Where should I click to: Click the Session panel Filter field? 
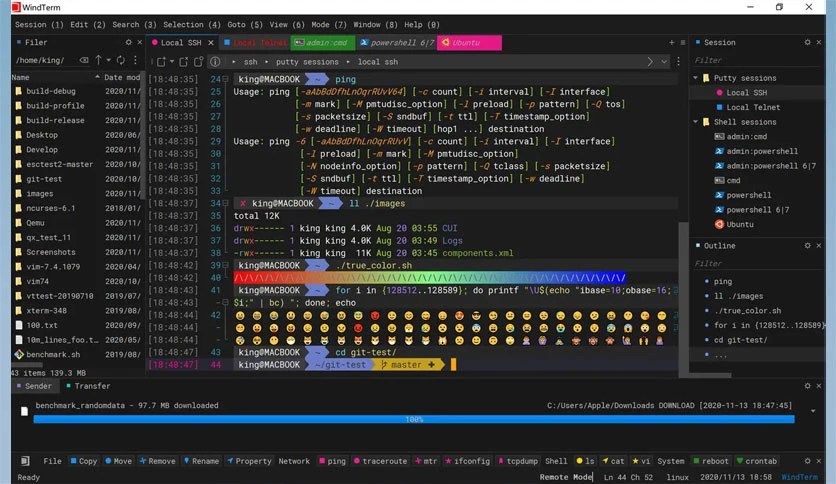757,60
